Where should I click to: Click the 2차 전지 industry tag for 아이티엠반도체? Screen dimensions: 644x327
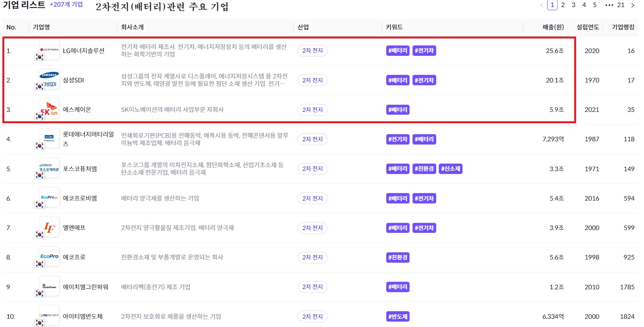[x=313, y=316]
